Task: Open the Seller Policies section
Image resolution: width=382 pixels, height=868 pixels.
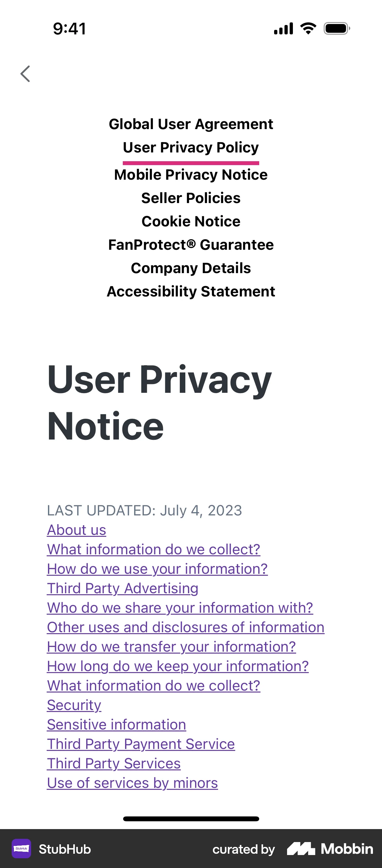Action: coord(191,198)
